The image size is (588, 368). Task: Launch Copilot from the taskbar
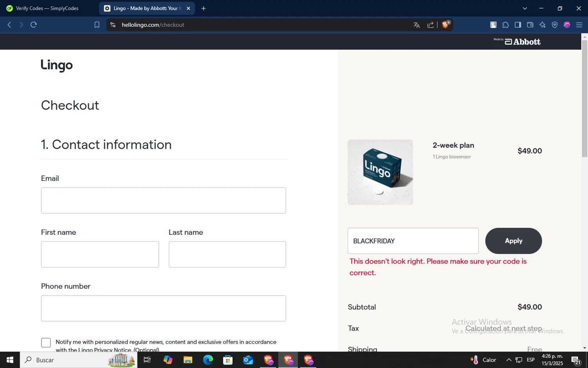tap(168, 360)
